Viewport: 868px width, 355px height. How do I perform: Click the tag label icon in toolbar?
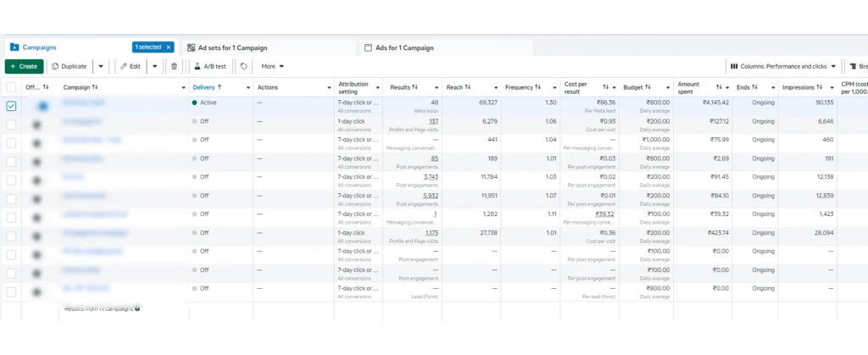pyautogui.click(x=244, y=66)
